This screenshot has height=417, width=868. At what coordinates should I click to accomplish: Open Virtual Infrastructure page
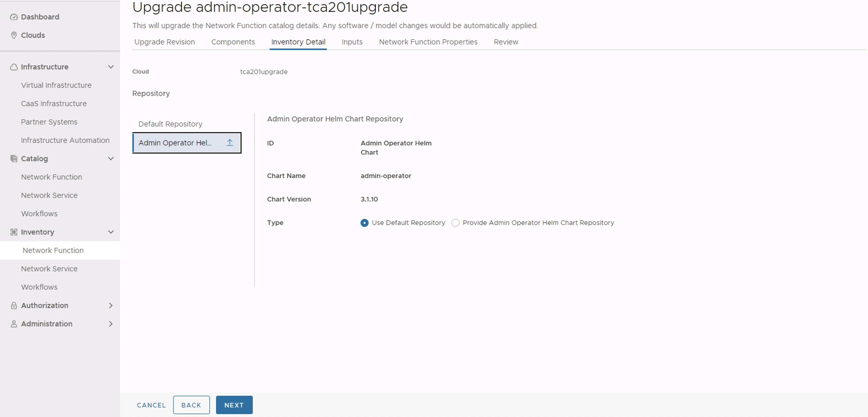(x=56, y=85)
